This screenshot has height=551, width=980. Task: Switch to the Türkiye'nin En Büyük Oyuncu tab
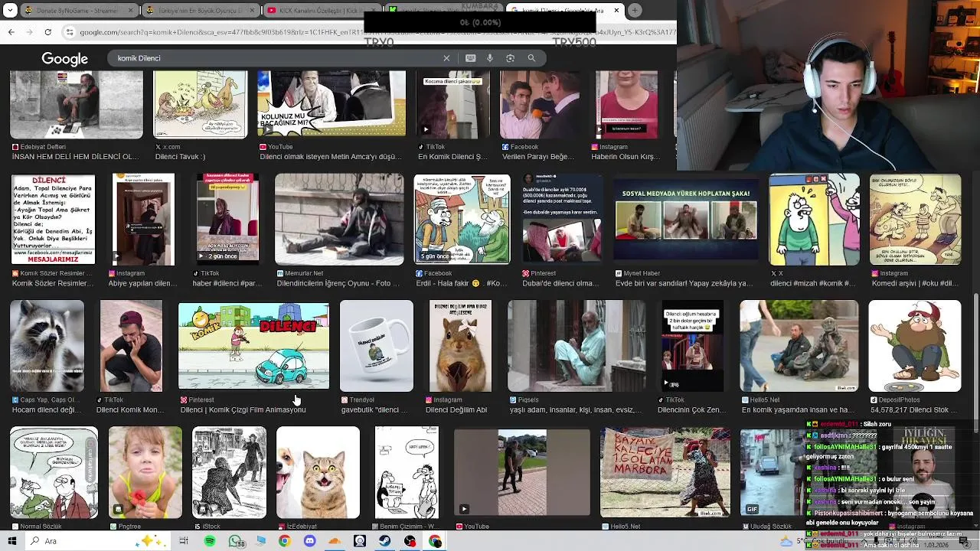[201, 11]
